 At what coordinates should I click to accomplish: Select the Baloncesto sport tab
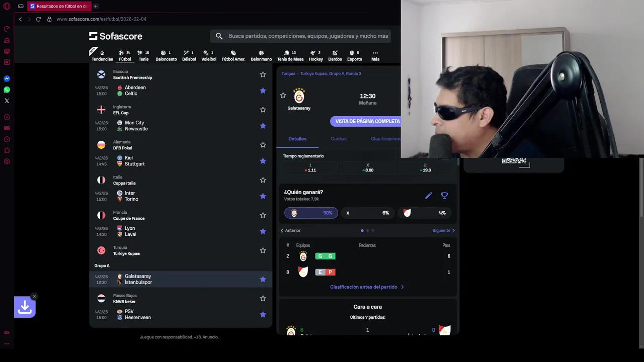tap(166, 55)
